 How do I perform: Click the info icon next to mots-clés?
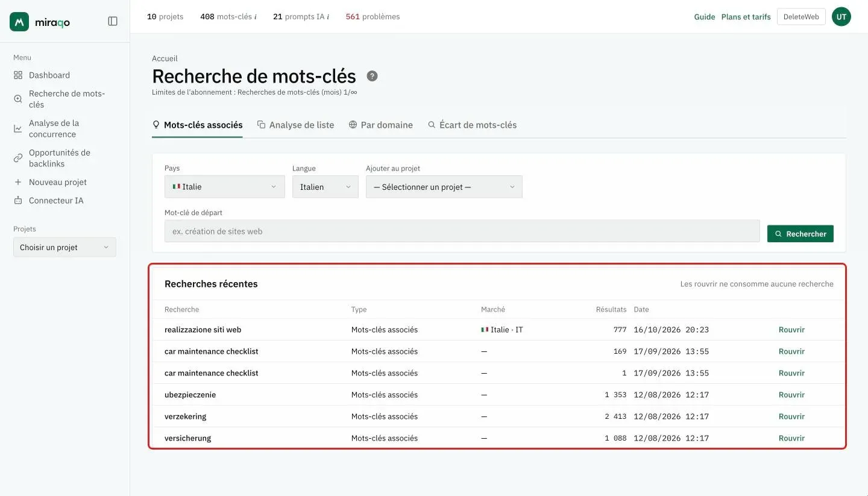click(x=255, y=17)
